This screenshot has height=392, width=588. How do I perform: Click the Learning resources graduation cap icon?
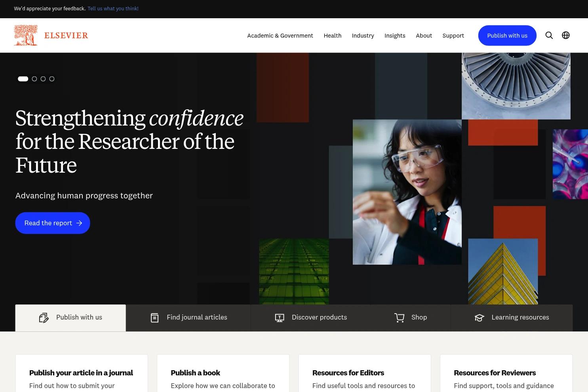coord(480,318)
